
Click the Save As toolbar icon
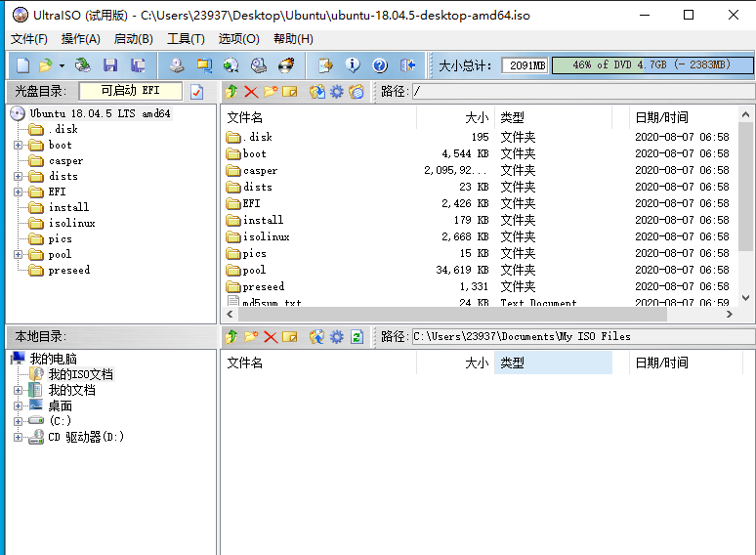138,65
